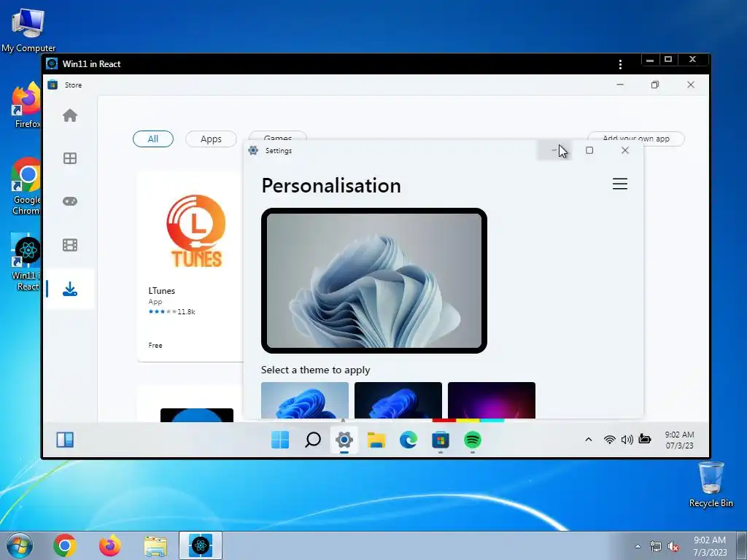
Task: Open Chrome from Windows 7 taskbar
Action: tap(65, 545)
